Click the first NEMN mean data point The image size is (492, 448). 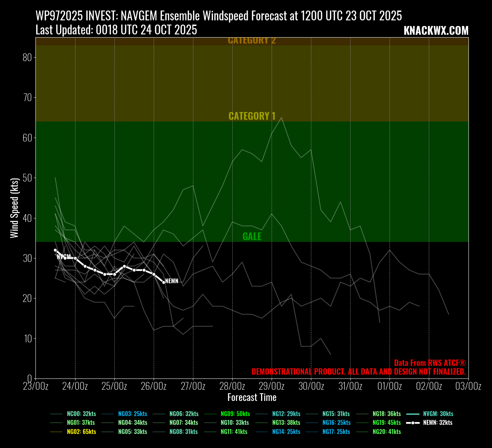[55, 250]
